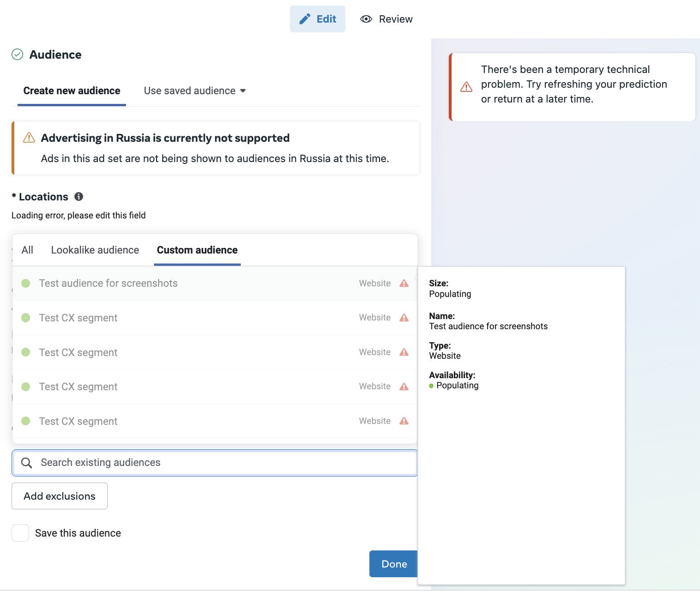Click warning triangle in Russia advertising notice

(x=29, y=138)
